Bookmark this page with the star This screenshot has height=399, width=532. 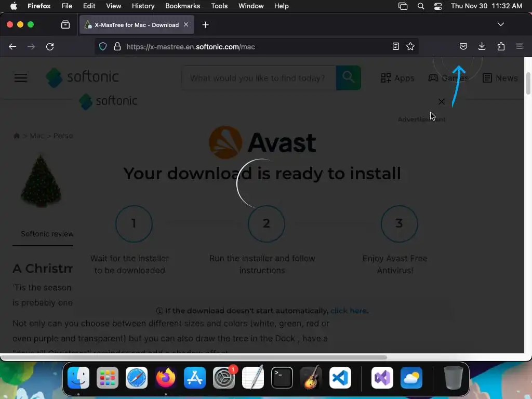tap(410, 46)
